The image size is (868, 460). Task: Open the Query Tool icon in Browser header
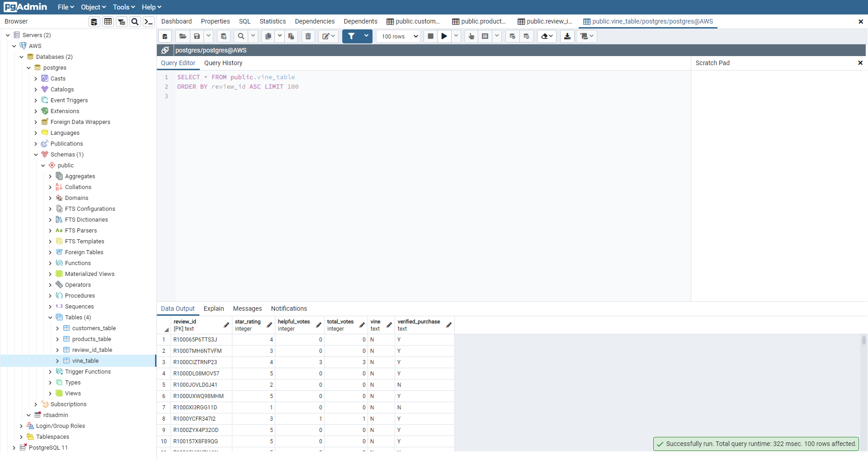coord(94,22)
